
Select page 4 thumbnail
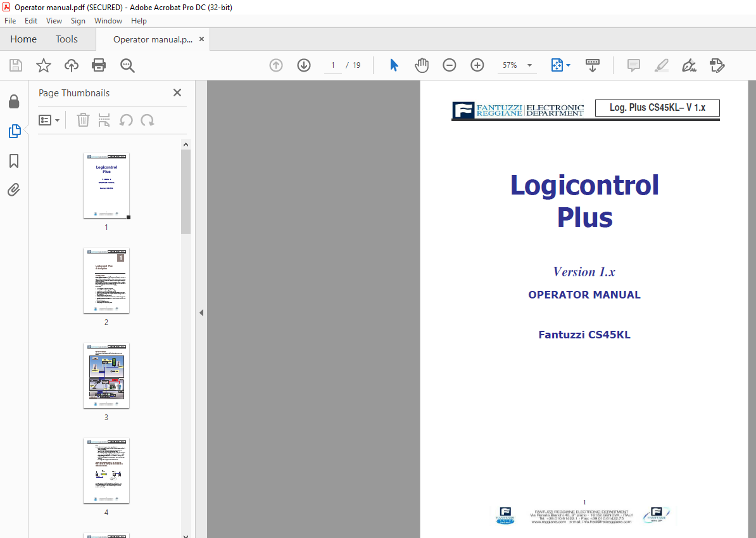106,471
